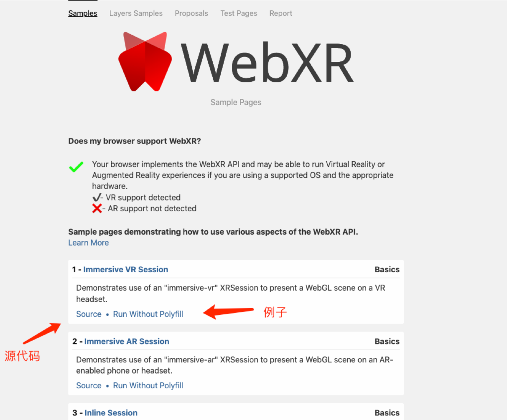Select the Report tab
The image size is (507, 420).
point(281,13)
